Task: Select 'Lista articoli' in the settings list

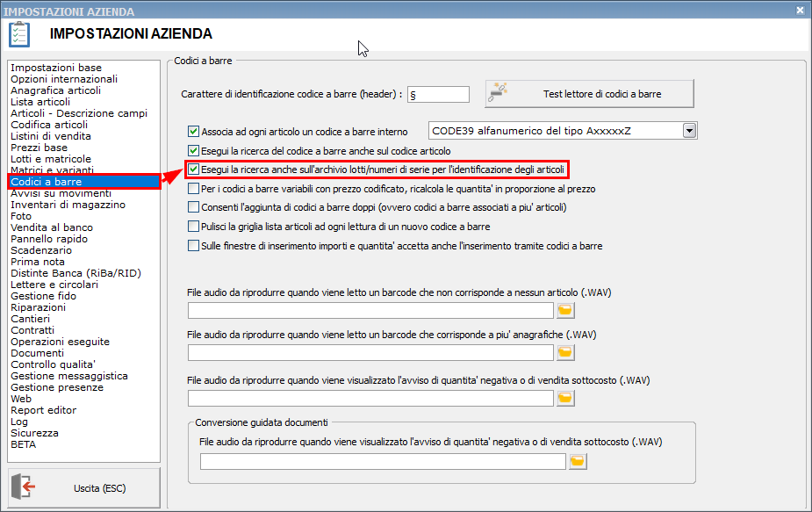Action: (40, 102)
